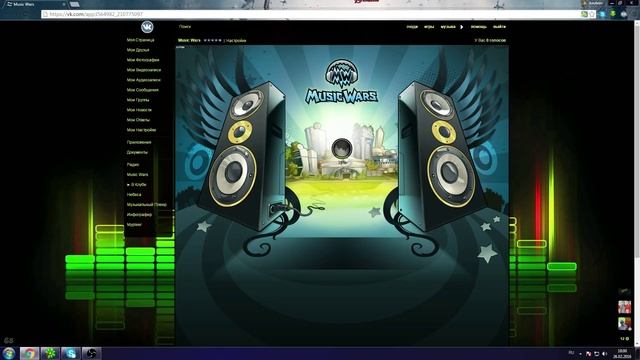
Task: Click the round grey extension icon beside the green one
Action: [624, 14]
